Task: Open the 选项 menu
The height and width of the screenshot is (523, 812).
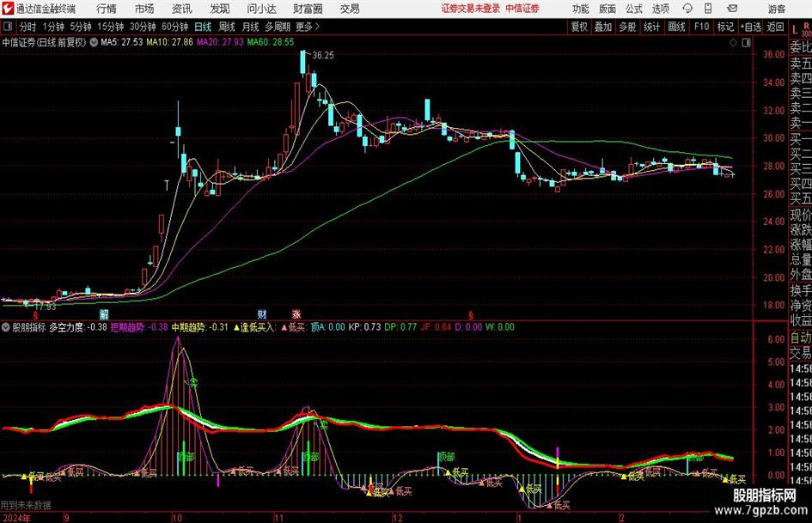Action: pyautogui.click(x=660, y=9)
